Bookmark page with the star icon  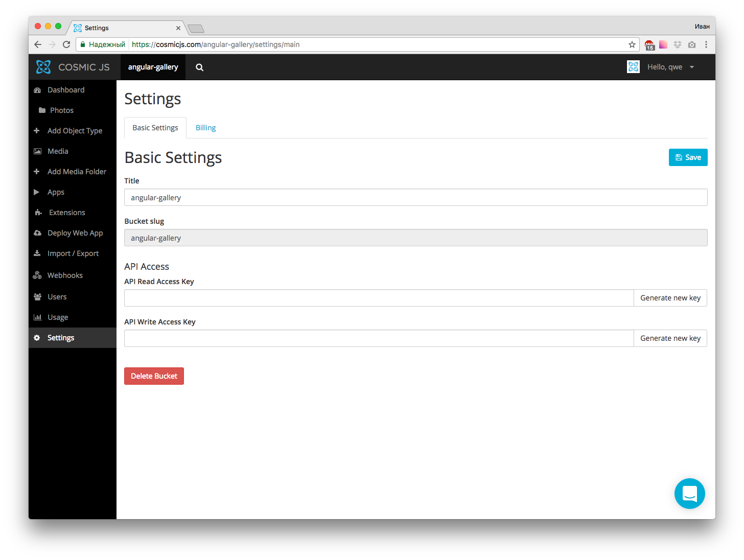pos(632,44)
